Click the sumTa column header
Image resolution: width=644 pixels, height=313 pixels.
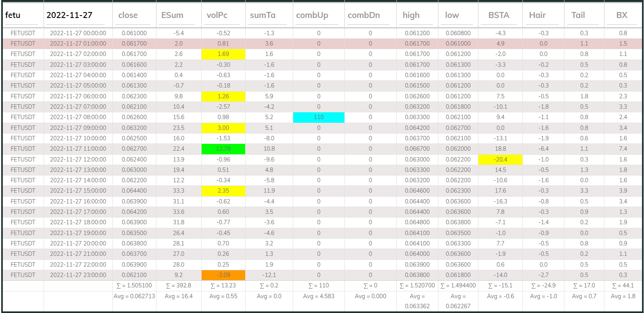pyautogui.click(x=263, y=15)
